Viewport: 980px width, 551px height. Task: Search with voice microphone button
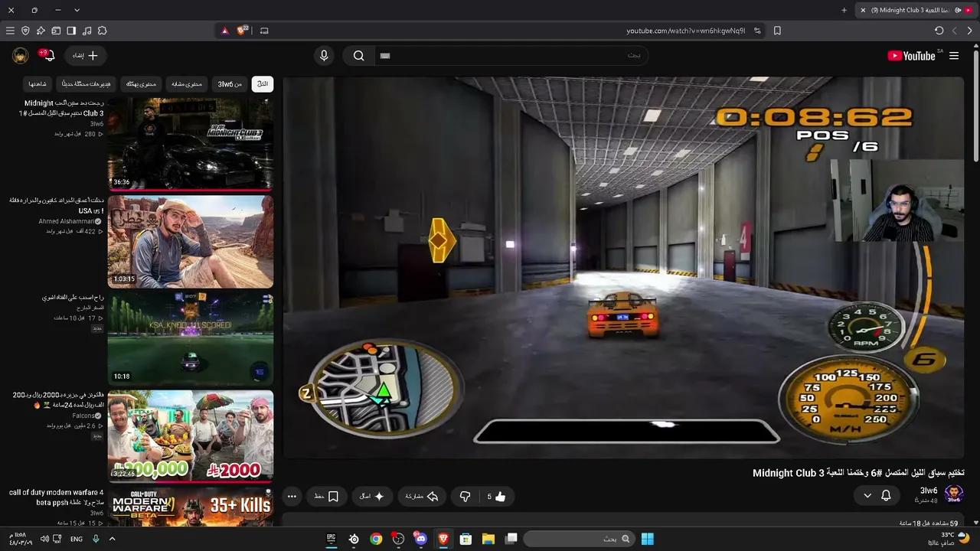click(324, 55)
